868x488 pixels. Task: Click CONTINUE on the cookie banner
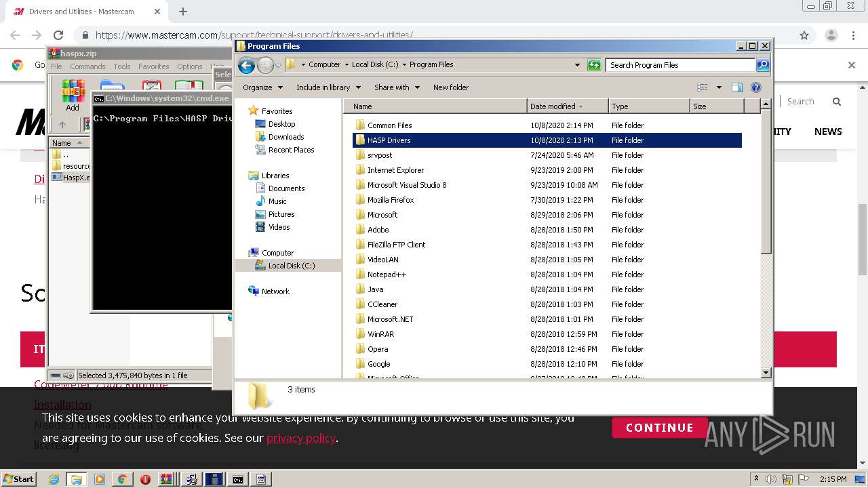(660, 428)
